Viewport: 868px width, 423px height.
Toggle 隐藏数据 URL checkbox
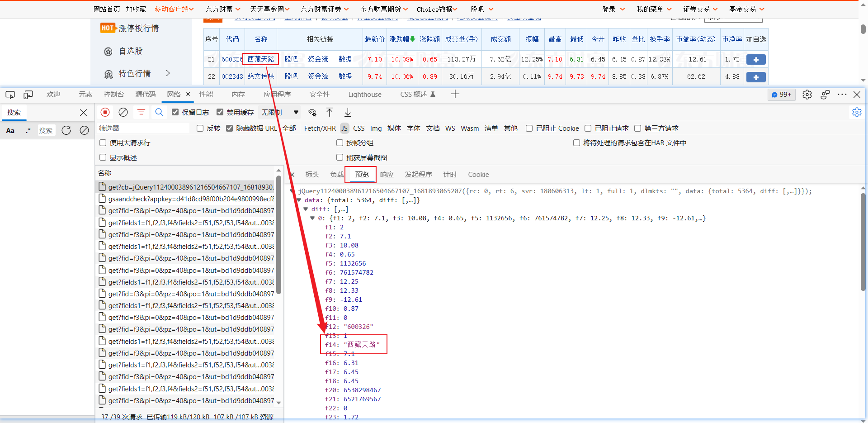(230, 128)
